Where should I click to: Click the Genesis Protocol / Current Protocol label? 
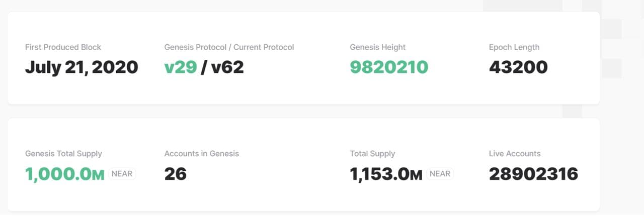229,47
